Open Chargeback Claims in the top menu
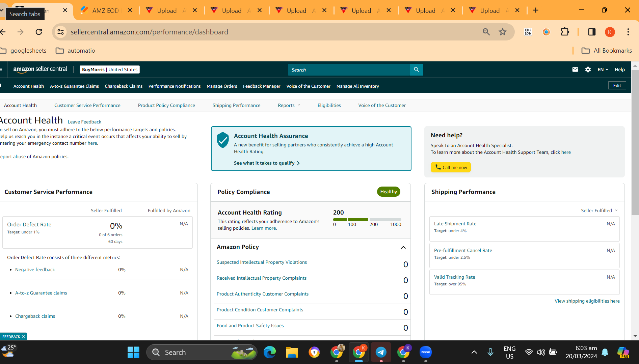This screenshot has height=364, width=639. [x=124, y=86]
